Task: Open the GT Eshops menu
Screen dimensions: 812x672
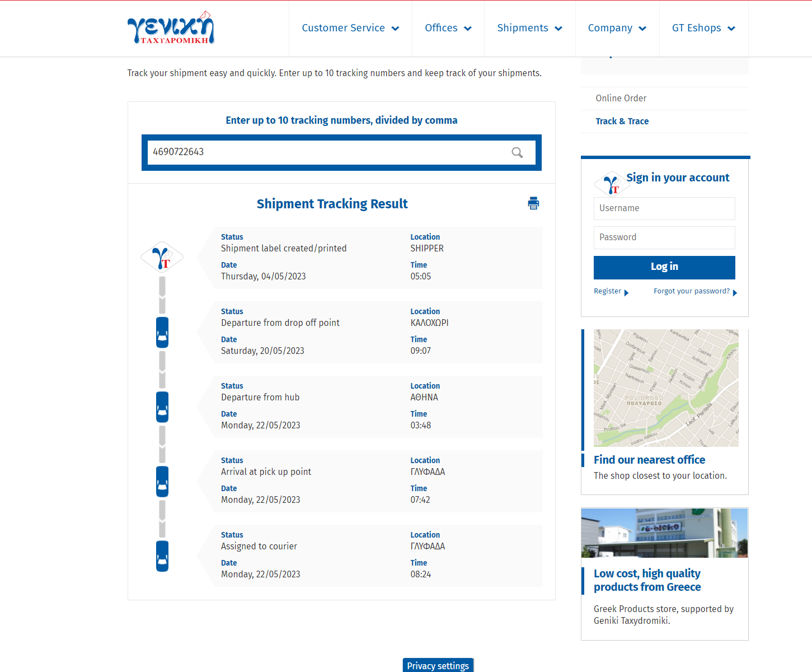Action: [x=703, y=28]
